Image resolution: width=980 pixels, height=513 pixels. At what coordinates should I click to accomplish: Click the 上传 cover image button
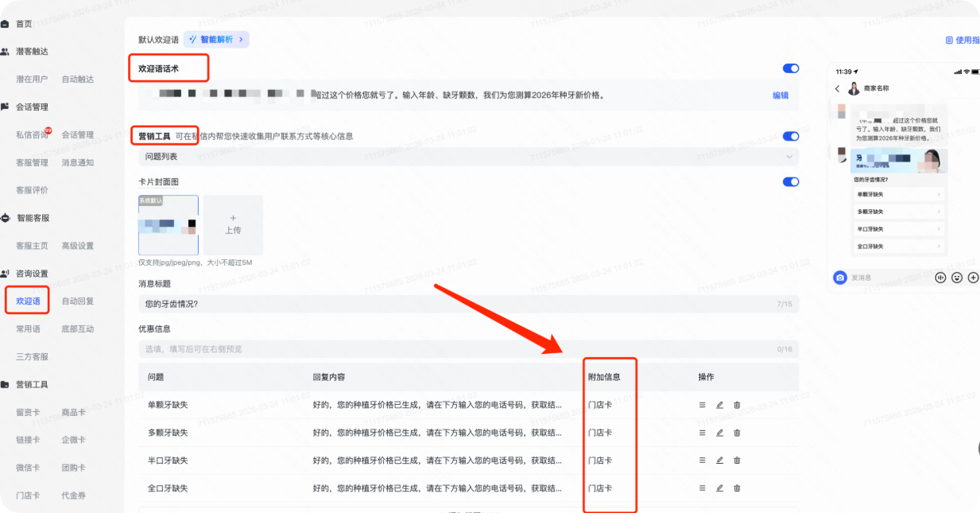coord(233,225)
